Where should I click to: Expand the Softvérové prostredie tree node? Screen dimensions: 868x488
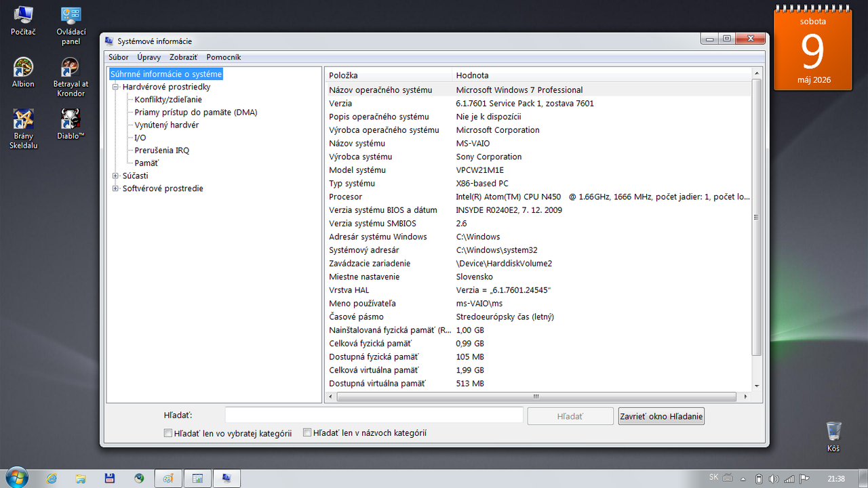click(116, 188)
